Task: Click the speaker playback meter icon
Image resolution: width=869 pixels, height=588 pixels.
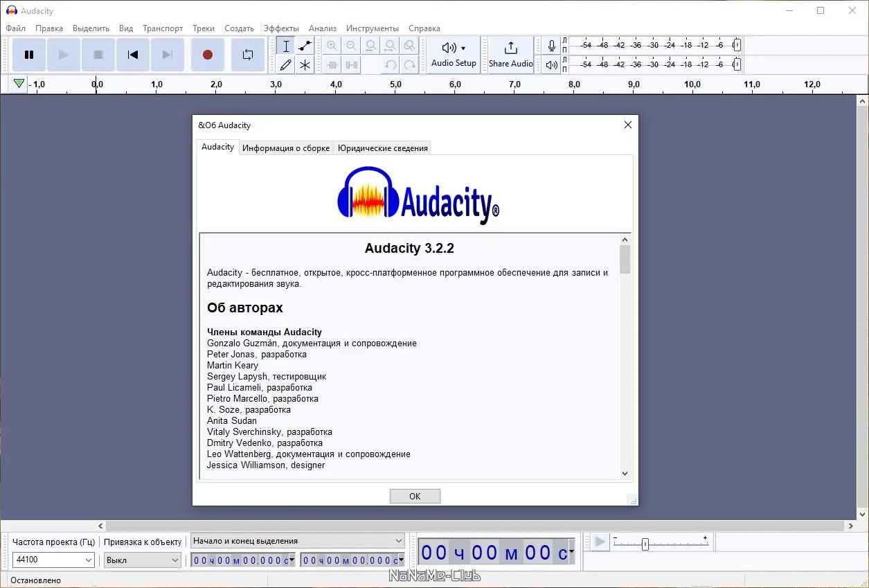Action: pyautogui.click(x=551, y=65)
